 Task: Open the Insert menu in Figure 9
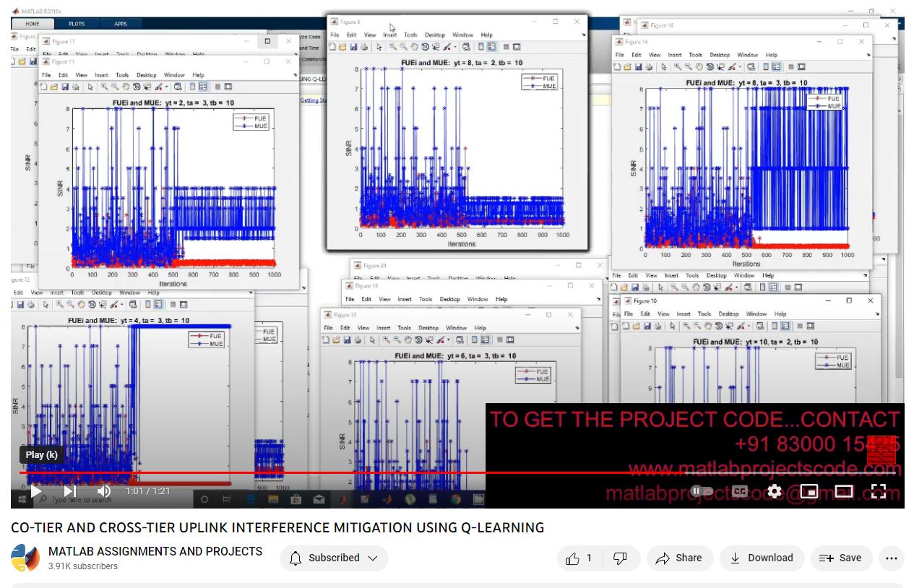389,35
